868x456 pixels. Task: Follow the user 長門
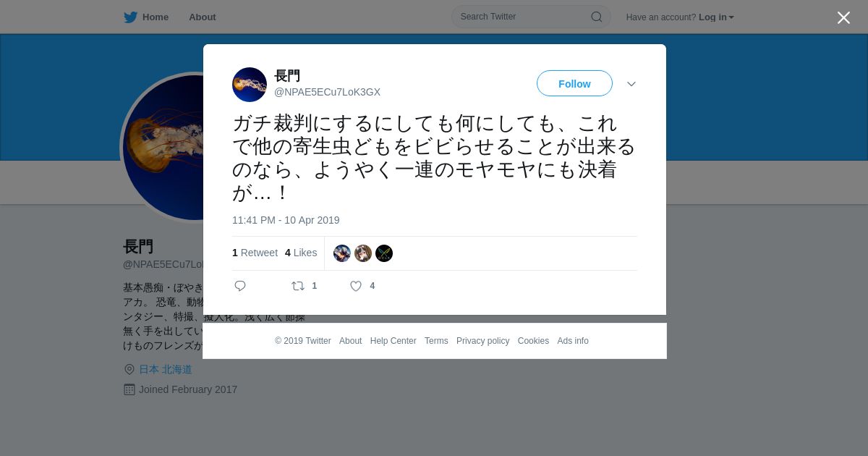574,83
